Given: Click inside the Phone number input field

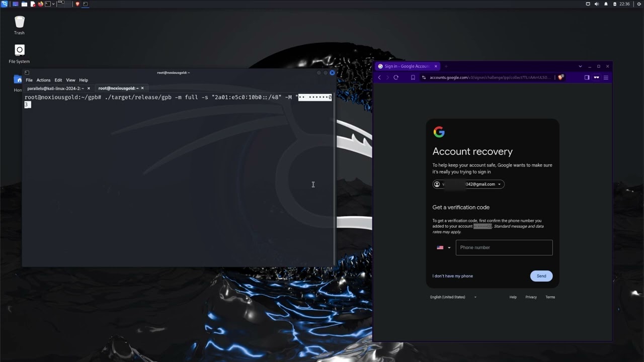Looking at the screenshot, I should click(x=504, y=247).
